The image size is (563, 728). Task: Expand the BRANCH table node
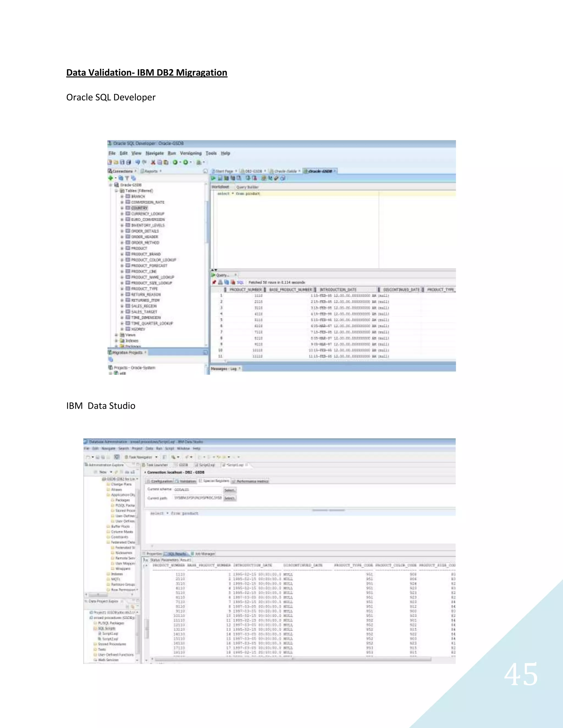point(122,196)
